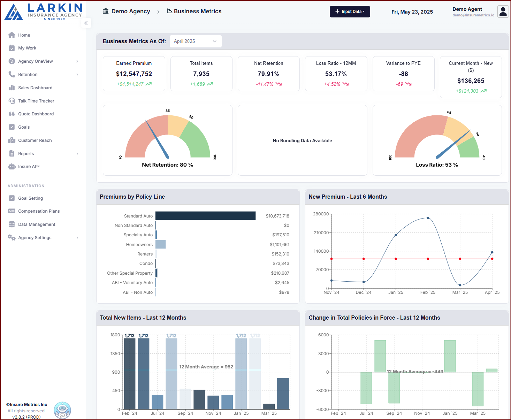Screen dimensions: 511x420
Task: Click the Data Management database icon
Action: (x=12, y=224)
